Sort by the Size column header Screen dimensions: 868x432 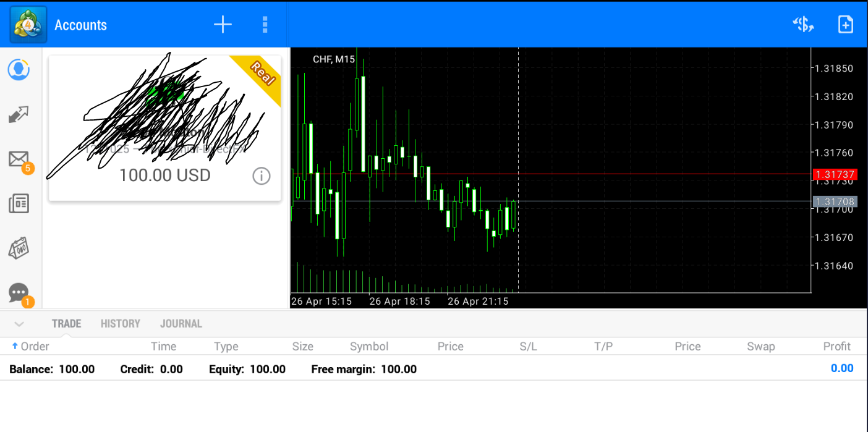pyautogui.click(x=303, y=346)
